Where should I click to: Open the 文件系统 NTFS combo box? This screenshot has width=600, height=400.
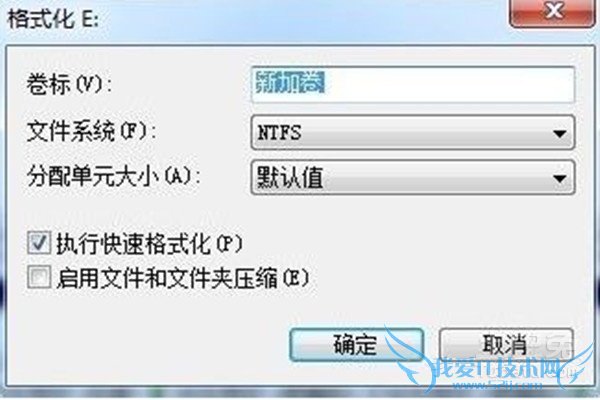click(x=413, y=132)
